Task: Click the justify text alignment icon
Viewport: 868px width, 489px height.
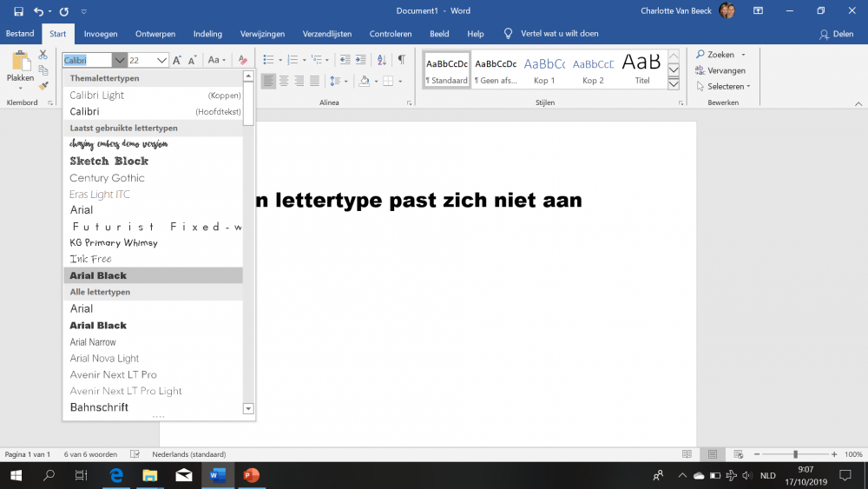Action: click(x=315, y=81)
